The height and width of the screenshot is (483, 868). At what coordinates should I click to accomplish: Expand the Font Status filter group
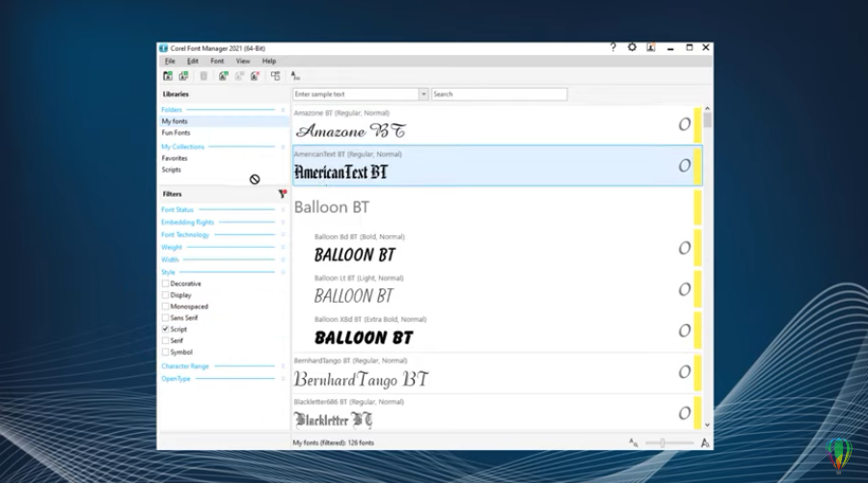pyautogui.click(x=283, y=210)
